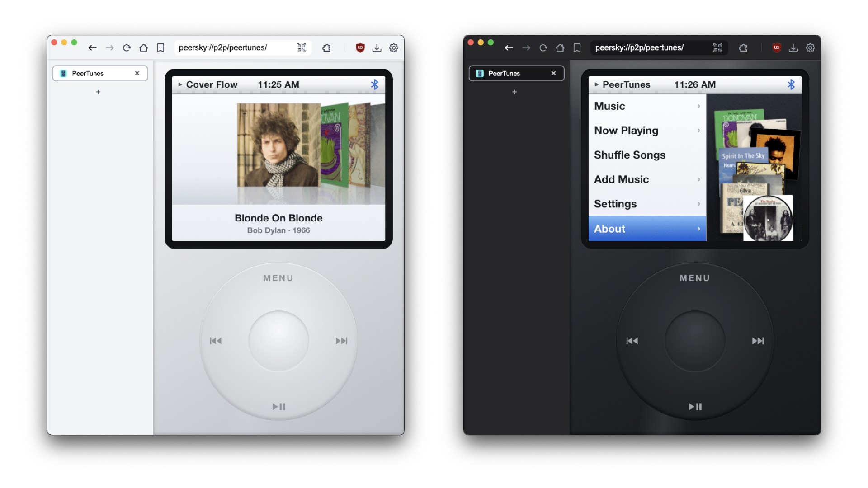Show QR code in dark window address bar

718,48
